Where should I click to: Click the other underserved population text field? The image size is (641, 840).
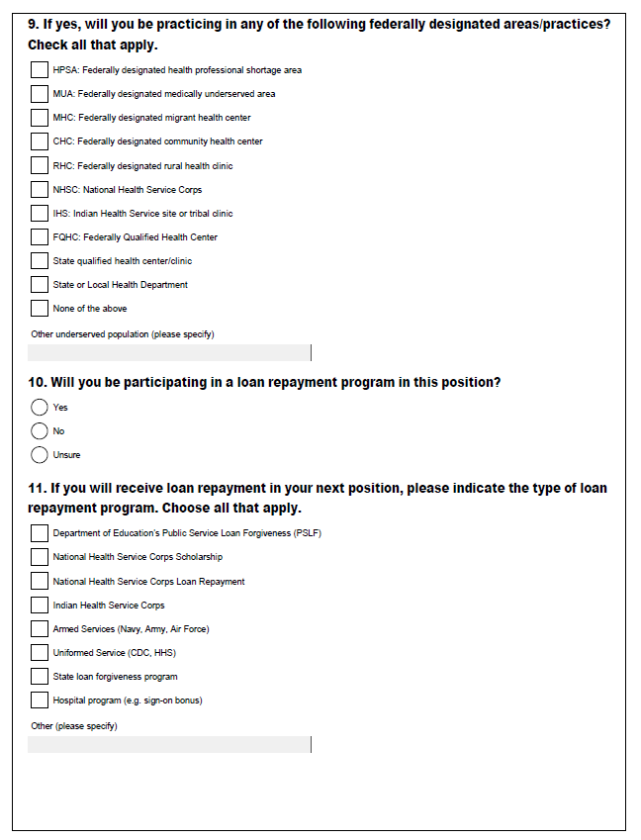(x=169, y=353)
